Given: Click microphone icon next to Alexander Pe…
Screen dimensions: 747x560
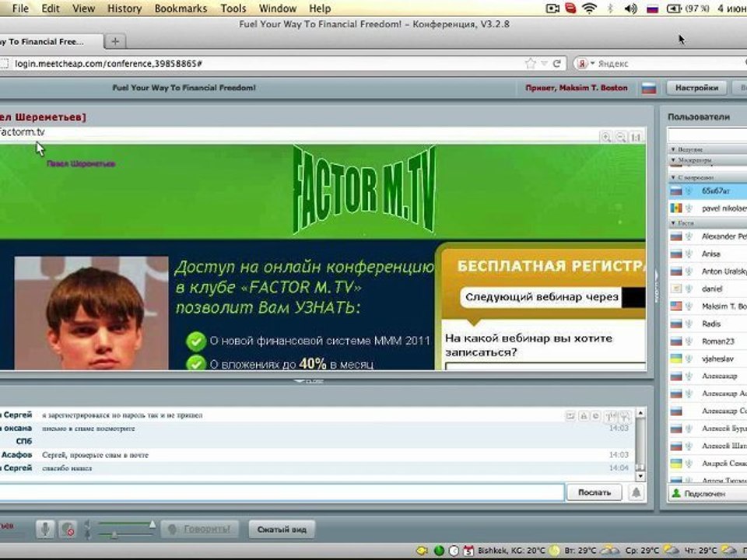Looking at the screenshot, I should (689, 236).
